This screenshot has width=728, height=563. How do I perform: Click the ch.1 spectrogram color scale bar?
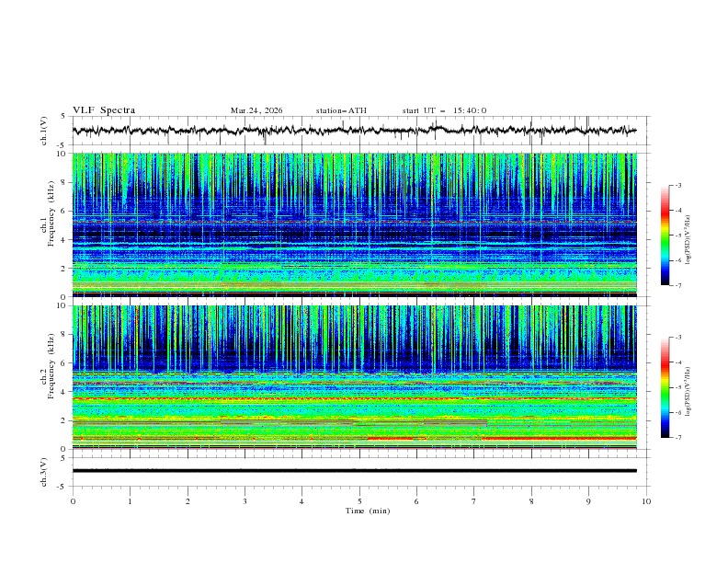(x=665, y=236)
